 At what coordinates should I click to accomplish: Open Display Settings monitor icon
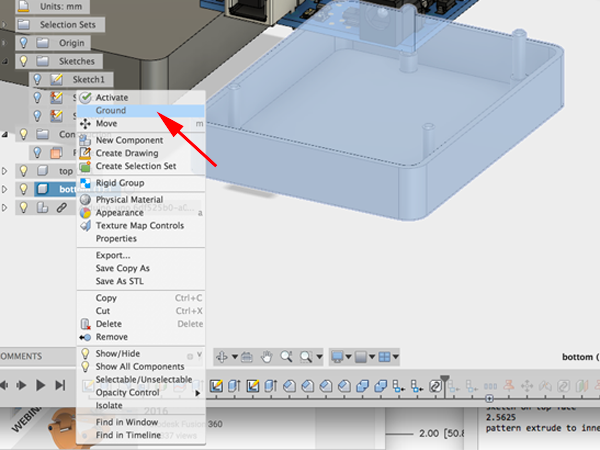[x=337, y=357]
